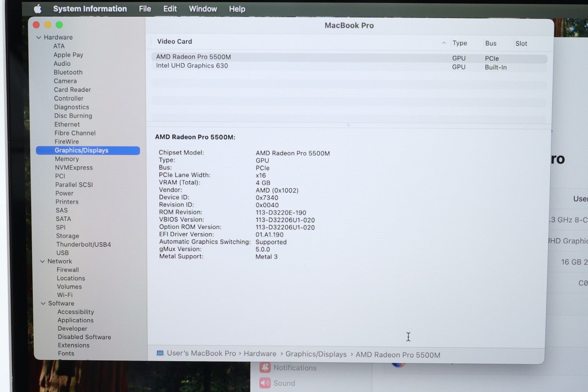This screenshot has height=392, width=588.
Task: Click the Type column header
Action: 459,43
